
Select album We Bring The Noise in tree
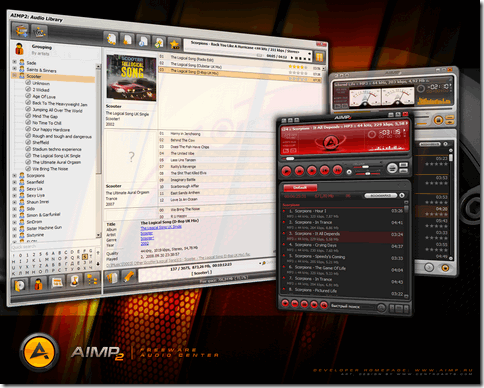point(50,169)
